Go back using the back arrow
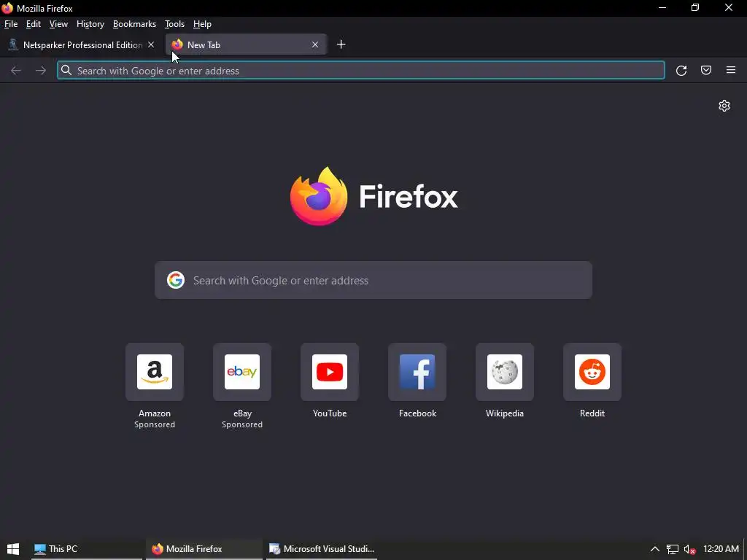Screen dimensions: 747x560 click(x=16, y=71)
